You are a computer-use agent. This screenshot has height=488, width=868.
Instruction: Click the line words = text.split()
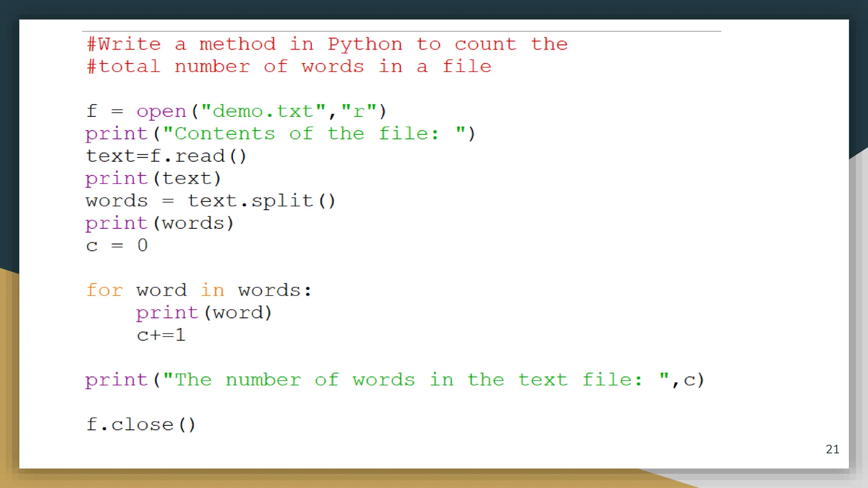click(211, 201)
